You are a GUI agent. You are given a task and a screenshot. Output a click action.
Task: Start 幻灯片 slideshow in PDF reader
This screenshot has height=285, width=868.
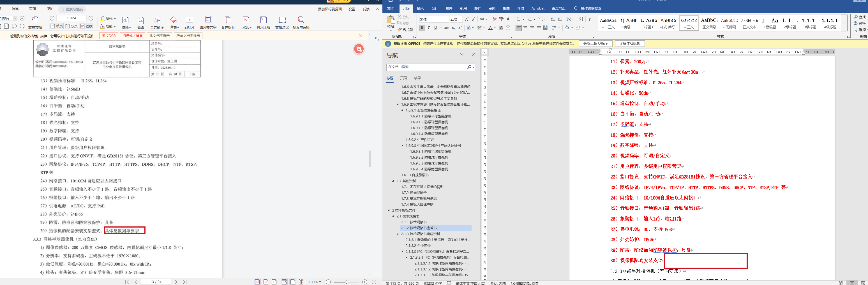[189, 22]
